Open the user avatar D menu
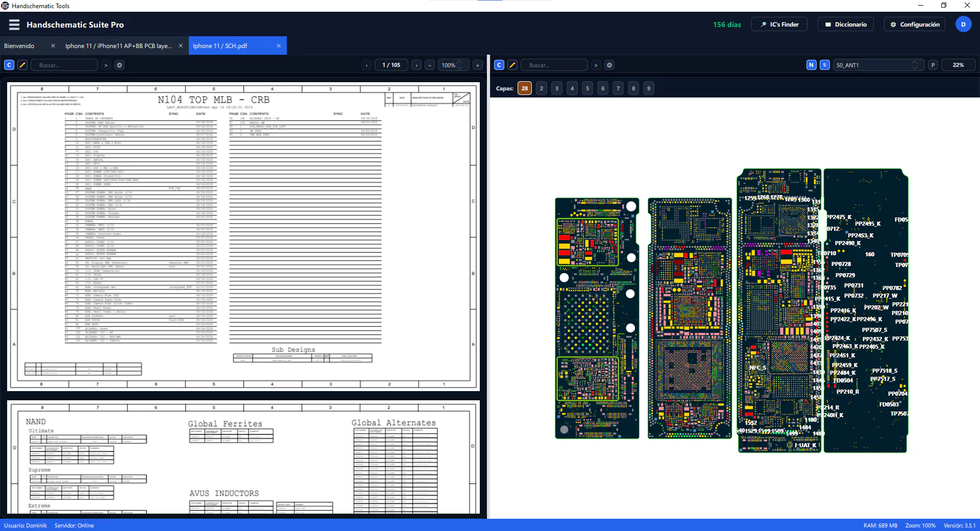Screen dimensions: 980x531 (963, 25)
